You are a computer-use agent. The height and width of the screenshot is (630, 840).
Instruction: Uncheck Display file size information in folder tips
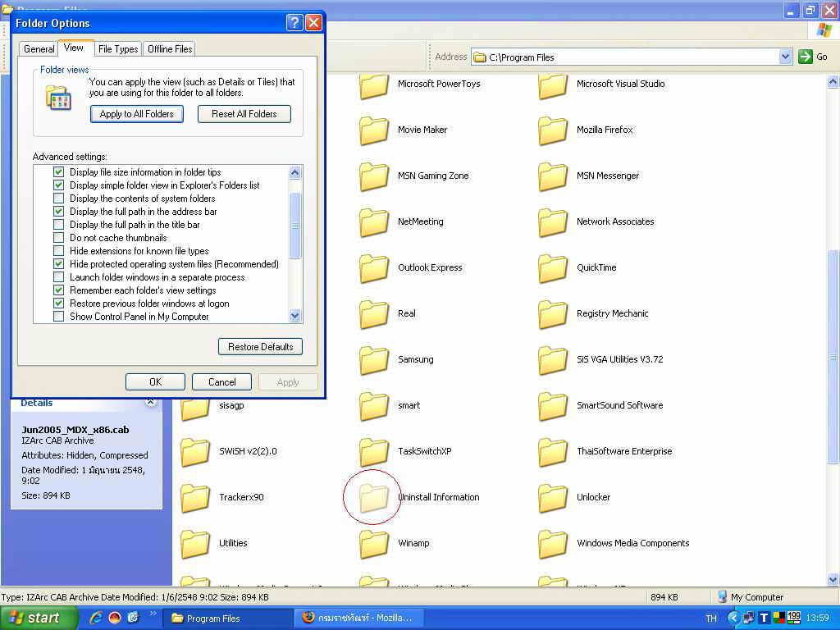click(58, 172)
